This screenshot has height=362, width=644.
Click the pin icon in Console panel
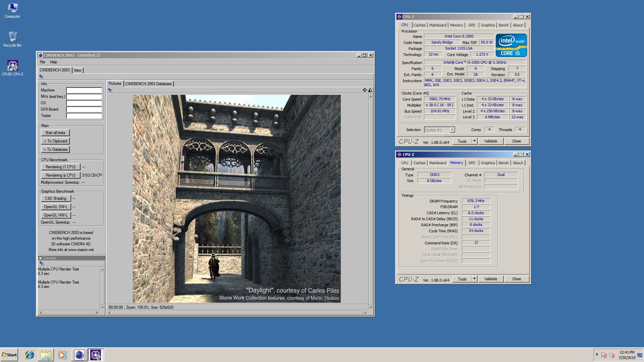(42, 263)
